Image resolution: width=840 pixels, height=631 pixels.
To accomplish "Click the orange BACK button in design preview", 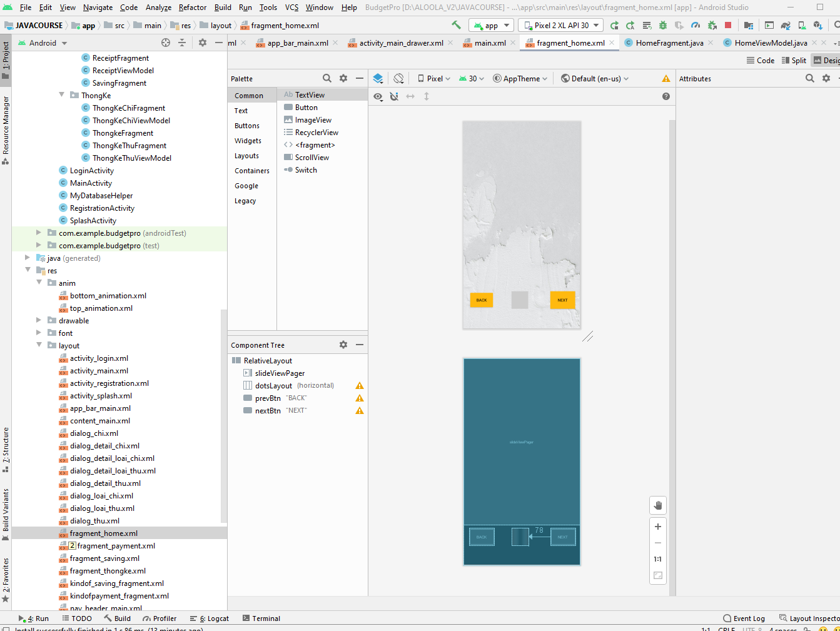I will pyautogui.click(x=482, y=300).
